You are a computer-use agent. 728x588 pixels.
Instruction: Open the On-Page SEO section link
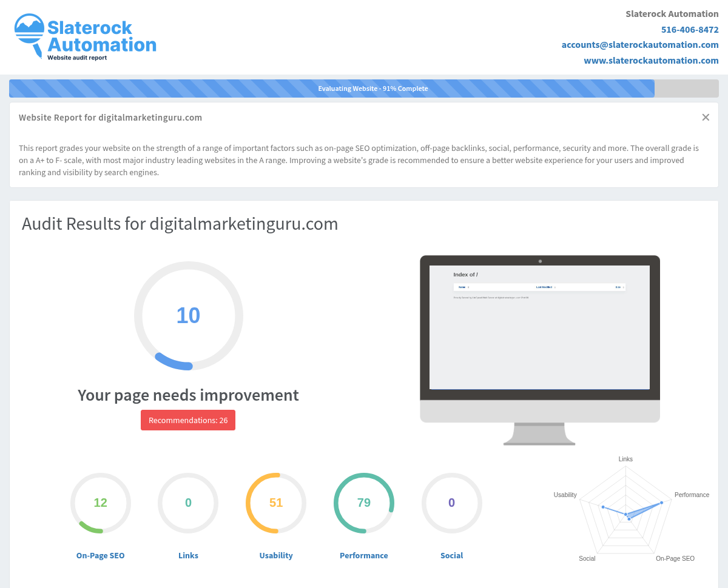coord(100,555)
